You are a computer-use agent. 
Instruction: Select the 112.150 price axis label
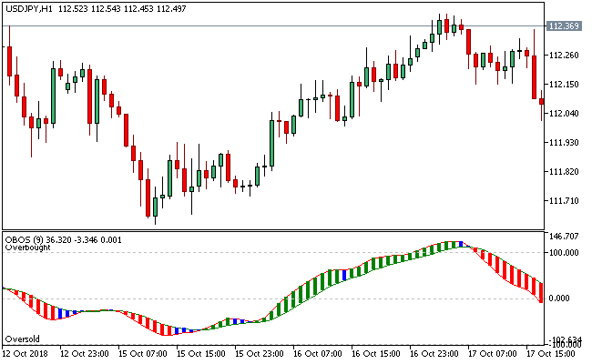pyautogui.click(x=565, y=85)
